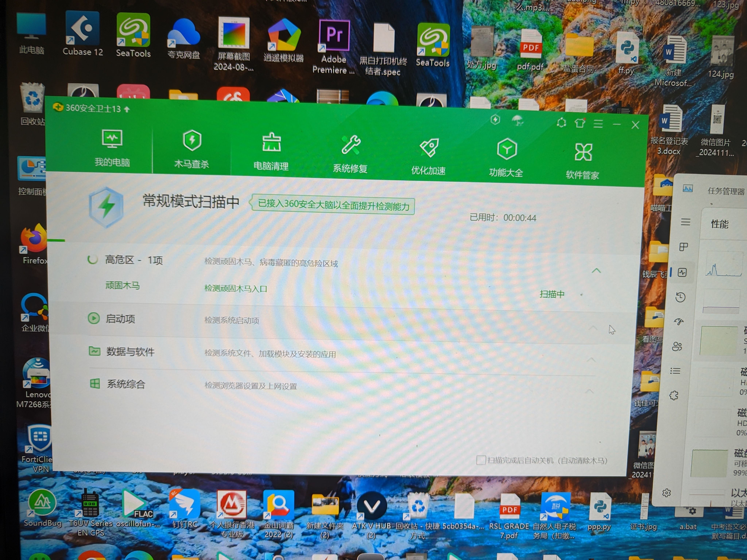Viewport: 747px width, 560px height.
Task: Click the 360安全卫士13 upgrade arrow
Action: [x=127, y=109]
